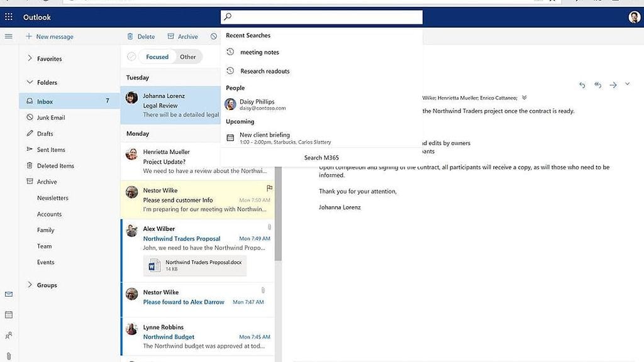
Task: Open the app launcher waffle menu
Action: 8,17
